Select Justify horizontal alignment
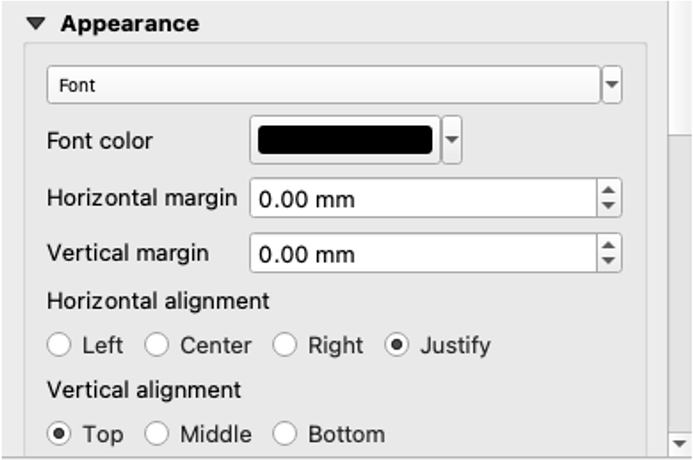Screen dimensions: 693x460 tap(397, 346)
